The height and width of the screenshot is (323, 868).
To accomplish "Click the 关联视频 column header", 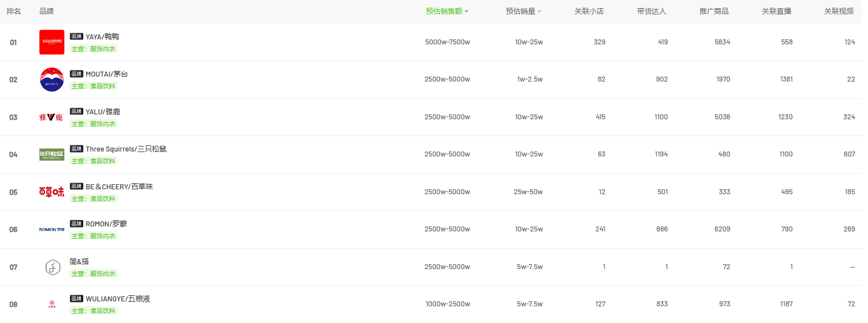I will (839, 11).
